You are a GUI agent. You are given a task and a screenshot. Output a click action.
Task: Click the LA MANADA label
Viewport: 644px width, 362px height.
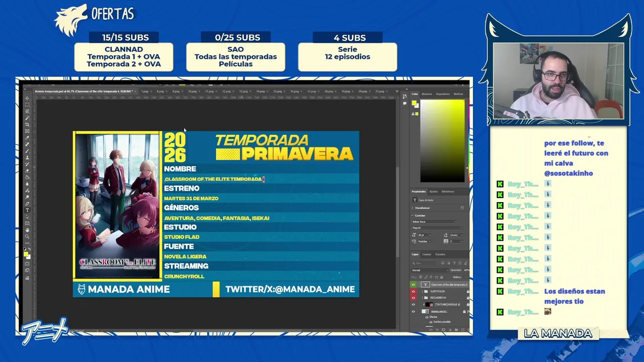(x=558, y=333)
